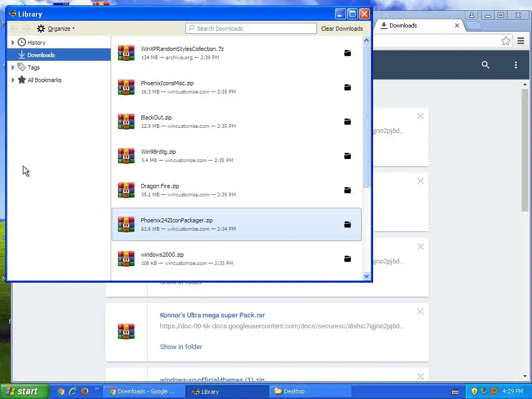Launch Google Chrome from the quick launch bar
Image resolution: width=532 pixels, height=399 pixels.
[x=61, y=391]
